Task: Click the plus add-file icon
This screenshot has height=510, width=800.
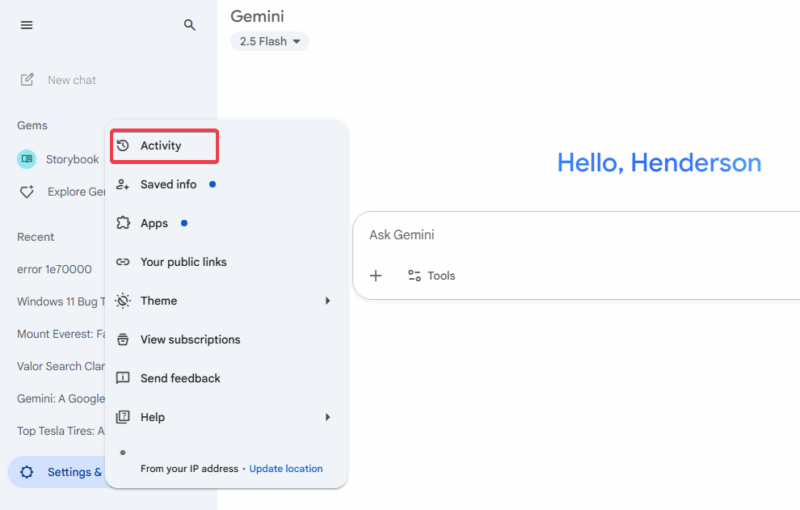Action: click(376, 275)
